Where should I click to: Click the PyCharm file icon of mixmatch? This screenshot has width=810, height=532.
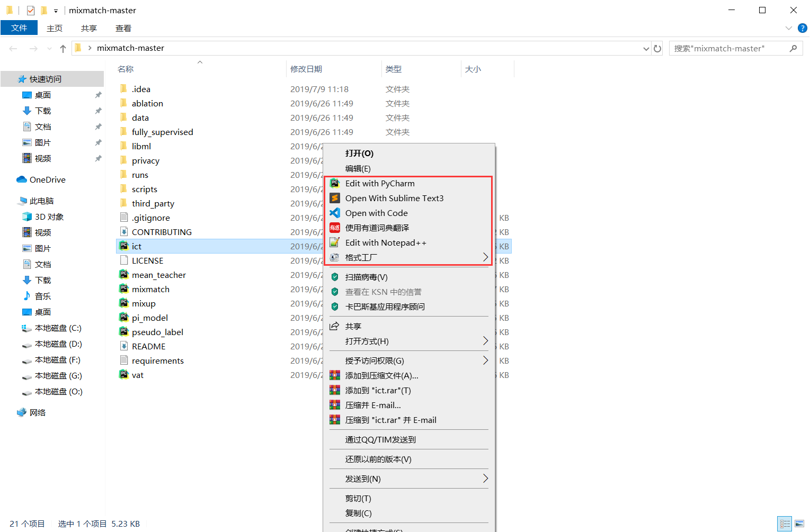tap(124, 289)
